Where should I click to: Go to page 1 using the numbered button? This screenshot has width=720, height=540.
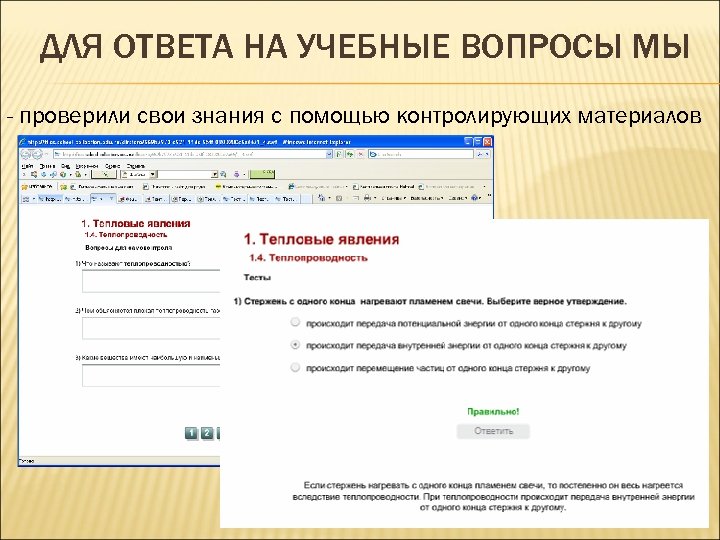coord(191,433)
